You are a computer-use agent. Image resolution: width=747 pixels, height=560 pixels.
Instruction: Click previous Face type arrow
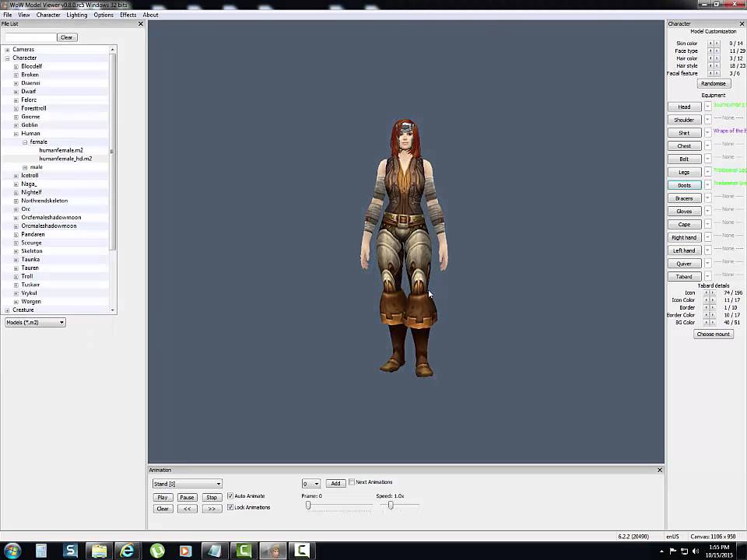click(x=710, y=51)
